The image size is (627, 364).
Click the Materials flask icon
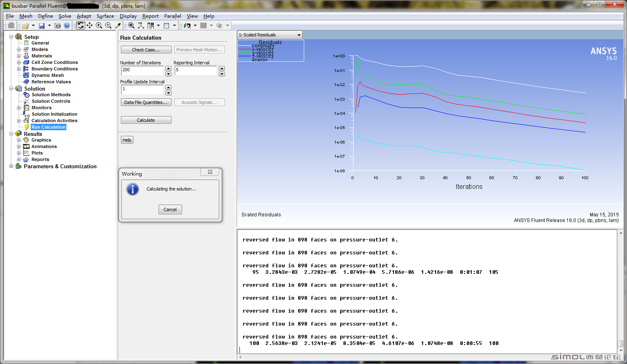point(26,56)
